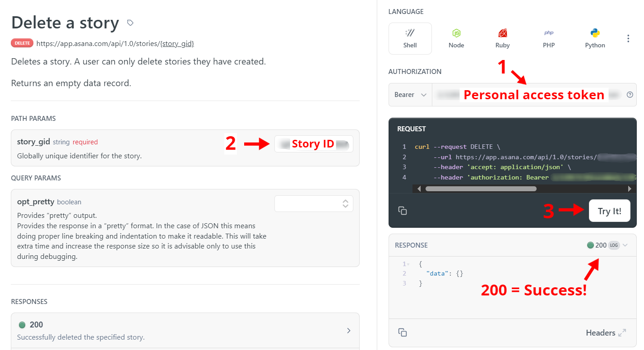This screenshot has width=644, height=350.
Task: Click the tag icon beside title
Action: pyautogui.click(x=130, y=23)
